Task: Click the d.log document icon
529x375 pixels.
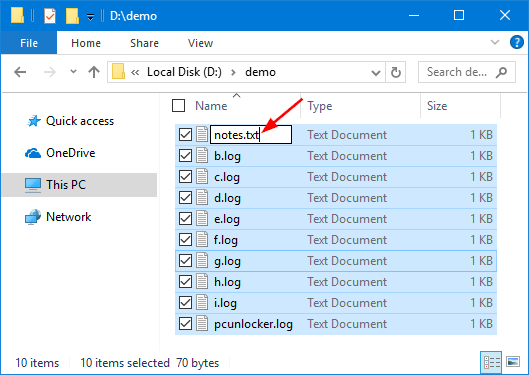Action: [x=202, y=197]
